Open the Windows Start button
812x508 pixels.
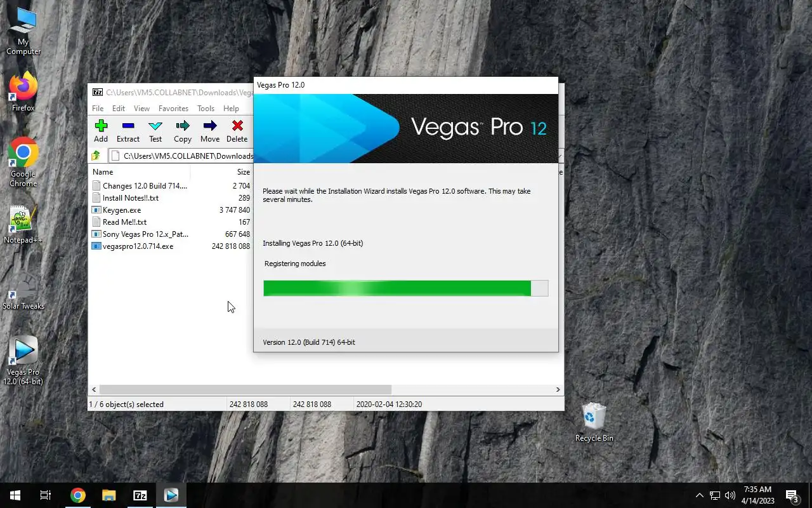pyautogui.click(x=15, y=495)
